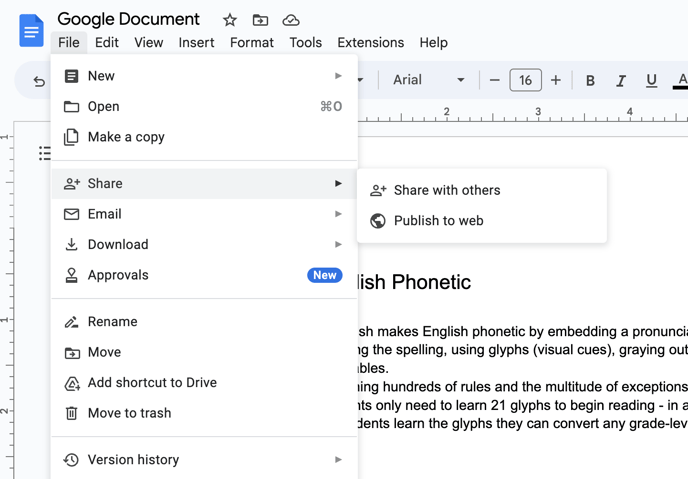Choose Open in the File menu
688x479 pixels.
pyautogui.click(x=204, y=107)
